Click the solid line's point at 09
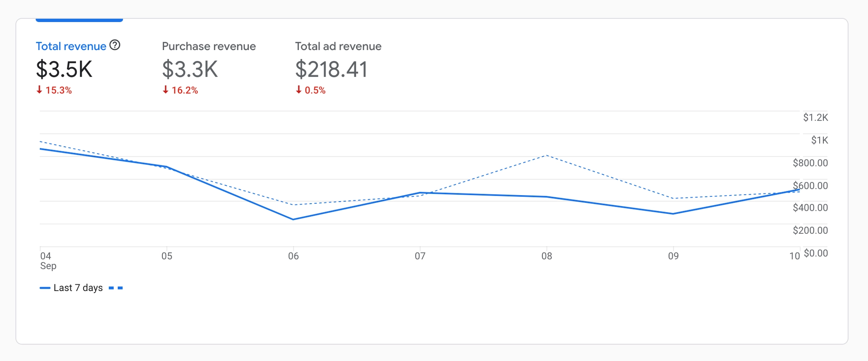The width and height of the screenshot is (868, 361). point(673,214)
